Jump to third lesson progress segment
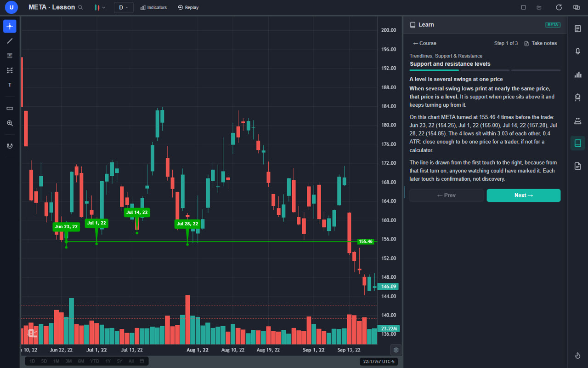588x368 pixels. point(536,70)
